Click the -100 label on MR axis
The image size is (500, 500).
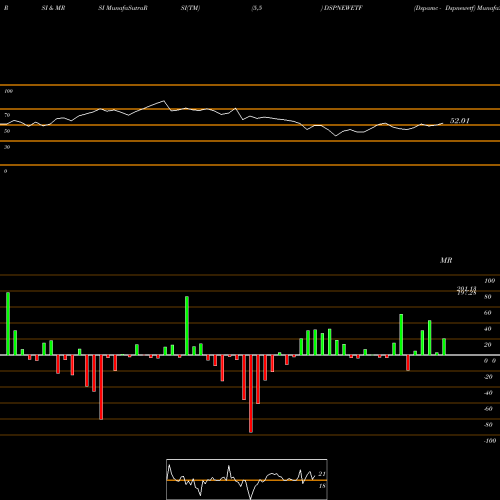(x=490, y=441)
